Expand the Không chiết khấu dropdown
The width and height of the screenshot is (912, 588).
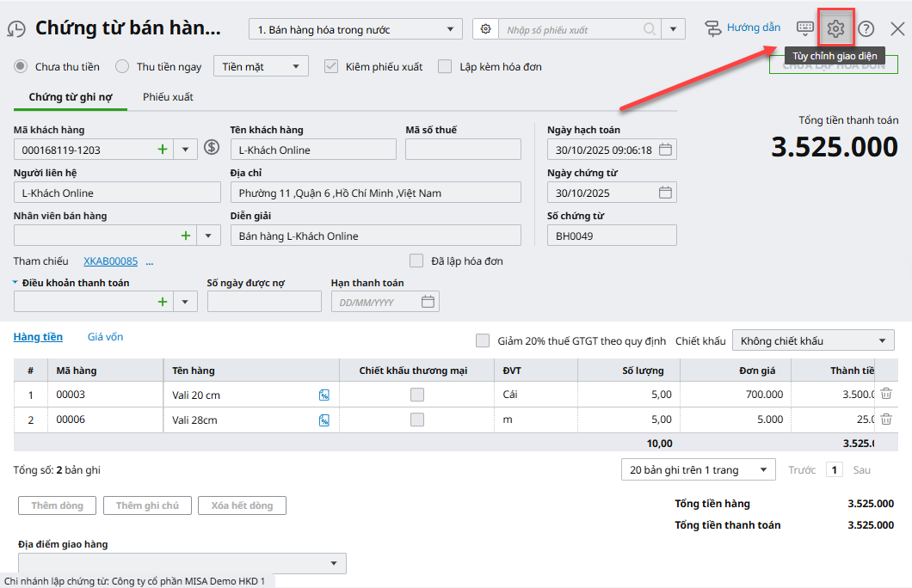tap(812, 340)
